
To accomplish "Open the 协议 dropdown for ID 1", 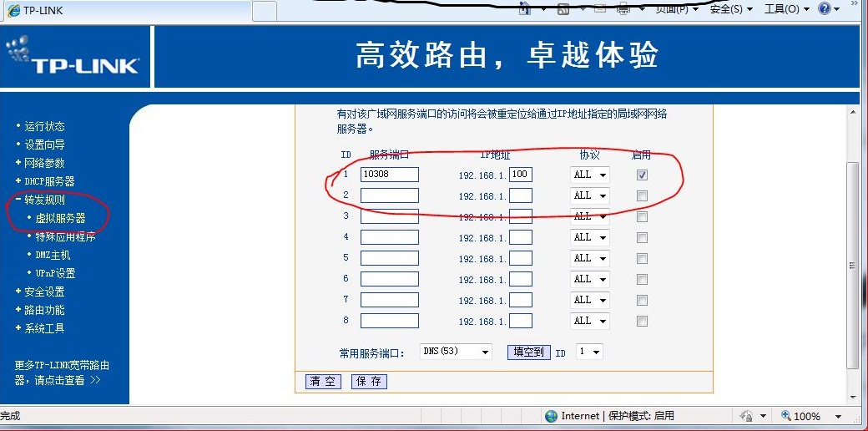I will (589, 175).
